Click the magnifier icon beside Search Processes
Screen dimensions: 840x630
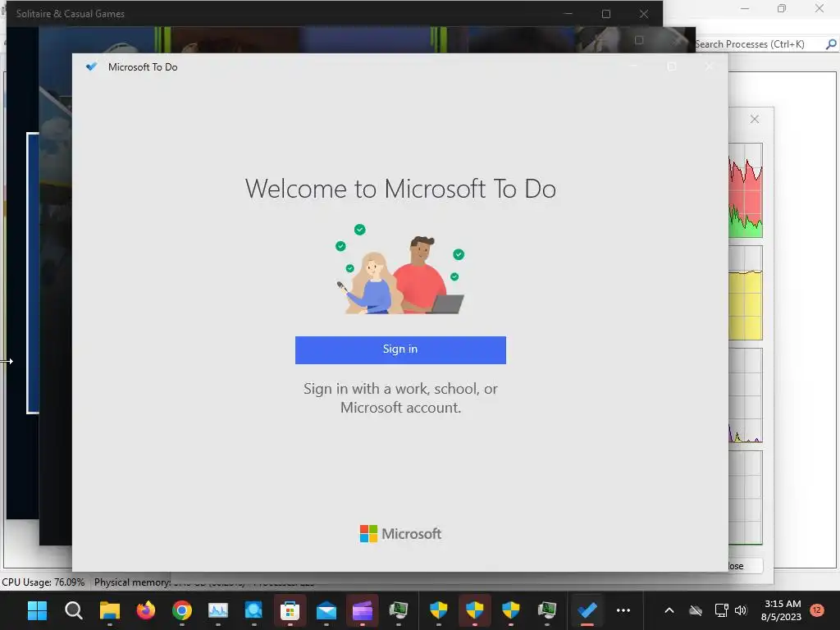click(x=830, y=44)
